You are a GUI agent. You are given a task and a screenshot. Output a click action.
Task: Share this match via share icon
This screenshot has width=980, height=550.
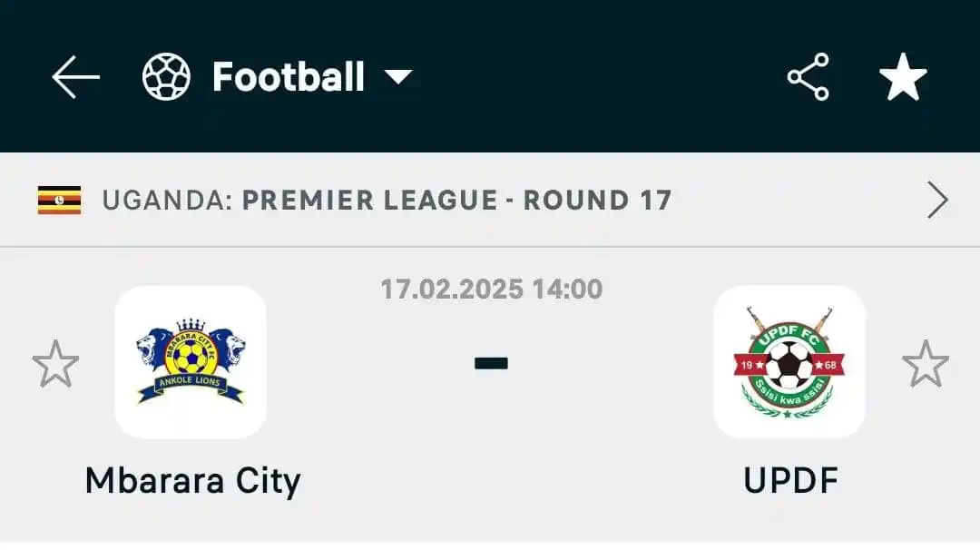[808, 77]
